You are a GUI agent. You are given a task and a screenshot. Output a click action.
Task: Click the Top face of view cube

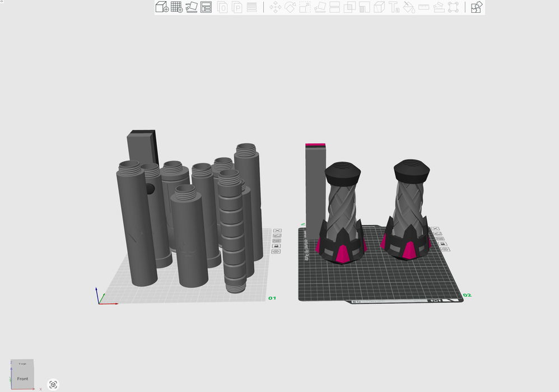pos(22,363)
